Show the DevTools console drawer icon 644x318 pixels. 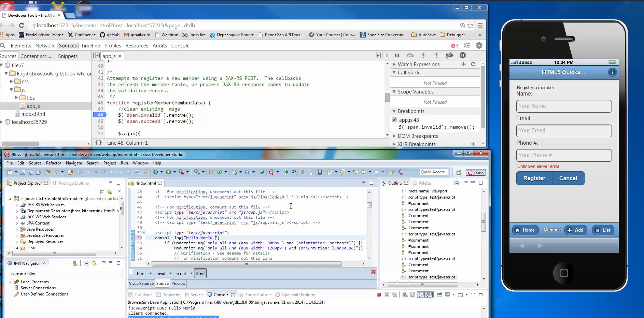467,45
